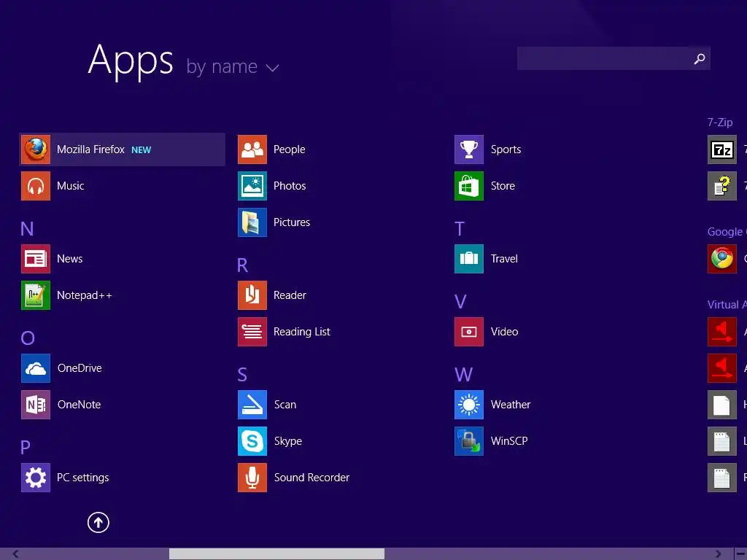Screen dimensions: 747x560
Task: Jump to letter O group header
Action: 28,338
